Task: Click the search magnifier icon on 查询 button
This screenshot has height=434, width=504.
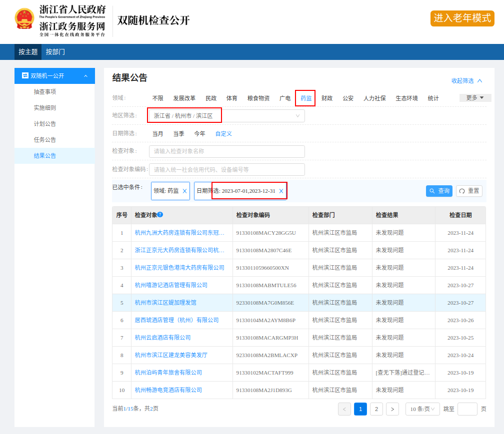Action: (432, 191)
